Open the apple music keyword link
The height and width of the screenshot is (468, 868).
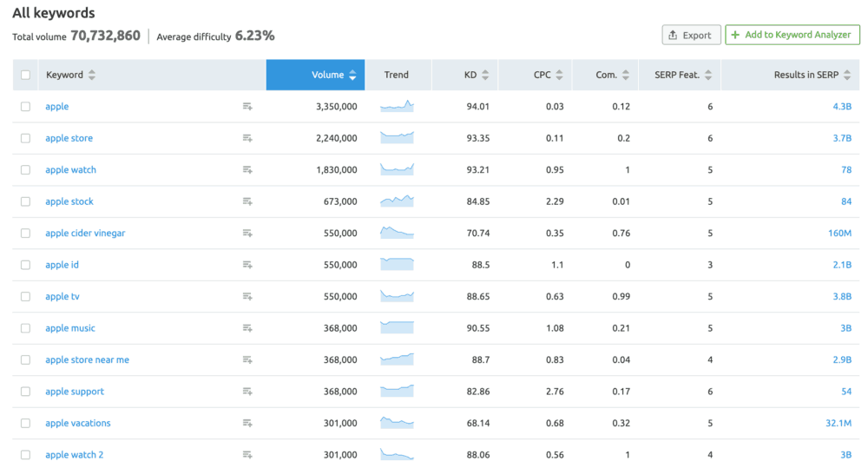pos(70,328)
